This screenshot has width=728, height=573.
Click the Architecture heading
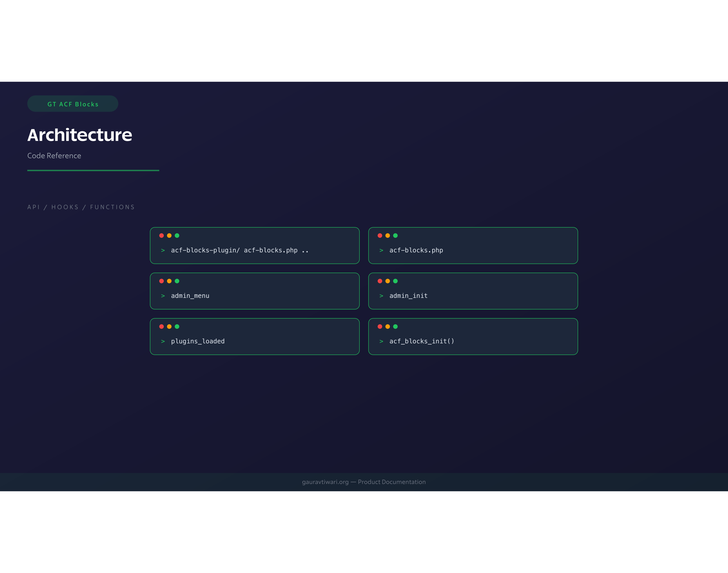pos(79,135)
